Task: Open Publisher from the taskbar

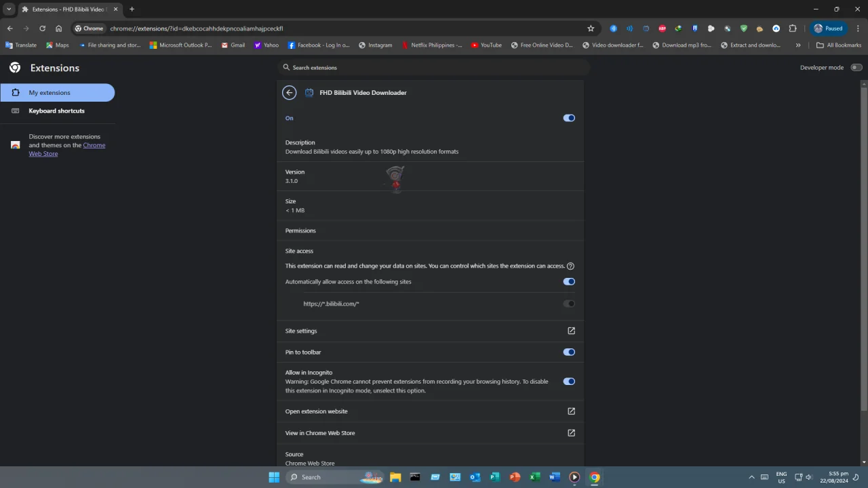Action: click(x=494, y=477)
